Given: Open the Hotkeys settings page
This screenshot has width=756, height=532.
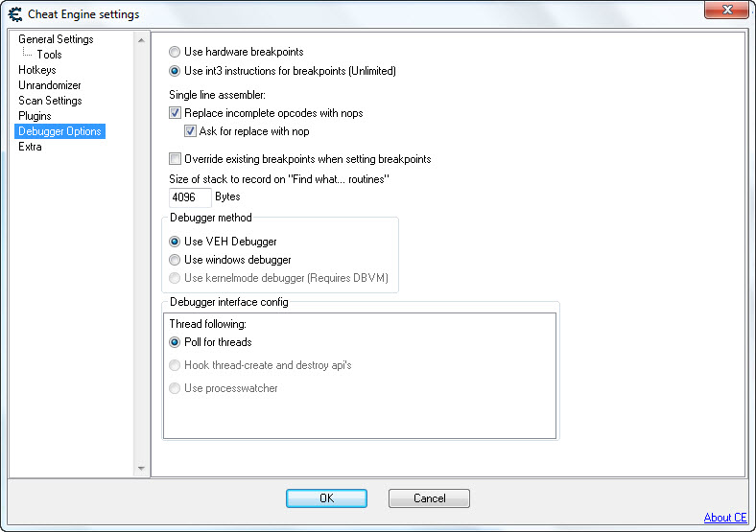Looking at the screenshot, I should coord(37,70).
